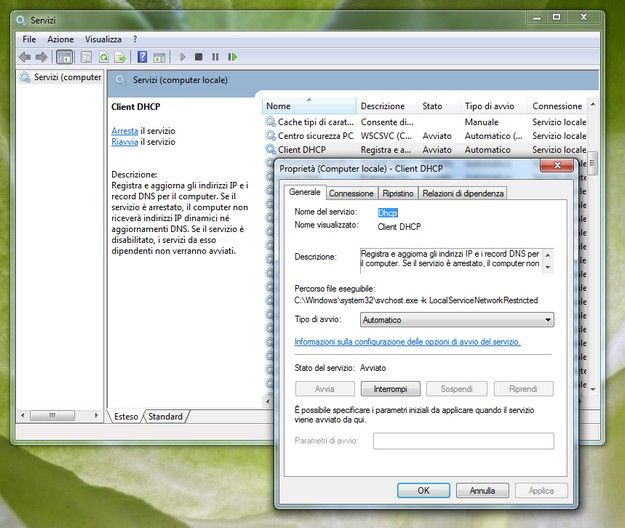The height and width of the screenshot is (528, 625).
Task: Click the Interrompi button
Action: (x=390, y=389)
